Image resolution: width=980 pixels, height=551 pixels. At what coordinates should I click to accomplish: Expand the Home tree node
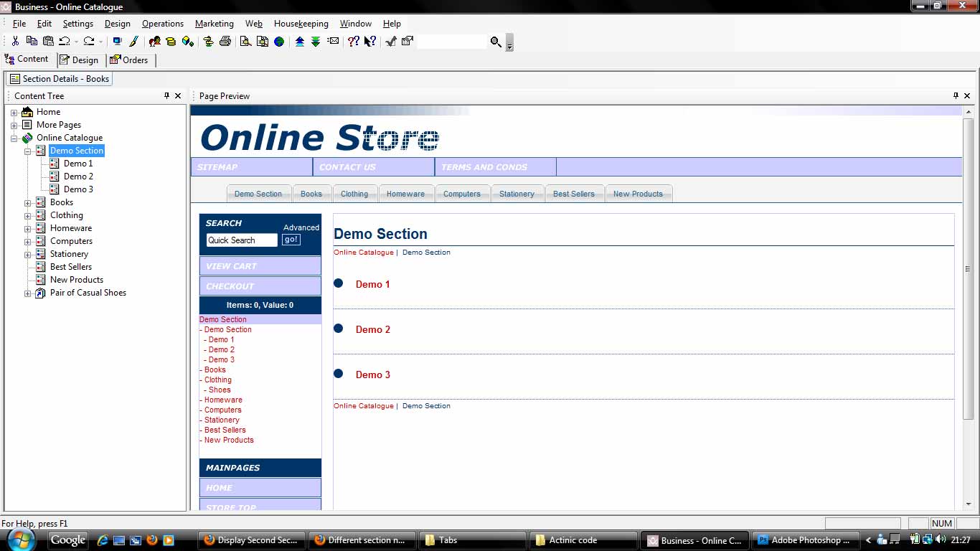(14, 112)
